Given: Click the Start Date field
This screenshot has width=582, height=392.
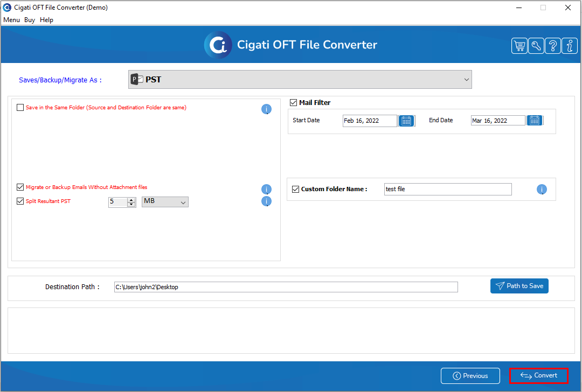Looking at the screenshot, I should coord(370,121).
